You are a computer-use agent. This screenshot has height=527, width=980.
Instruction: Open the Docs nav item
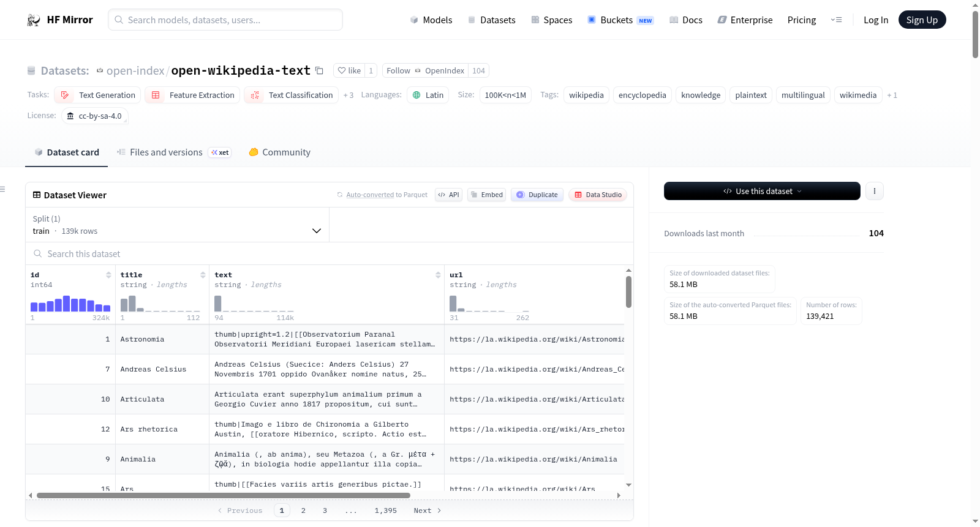[685, 20]
